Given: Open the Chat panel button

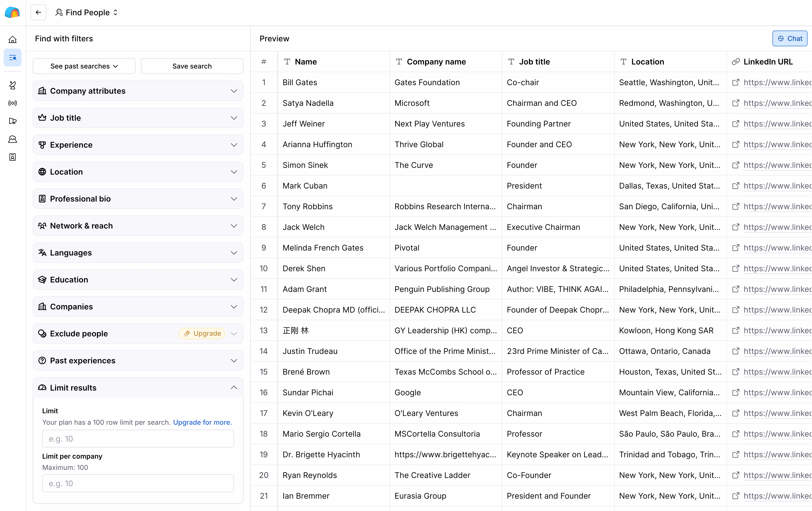Looking at the screenshot, I should point(790,38).
